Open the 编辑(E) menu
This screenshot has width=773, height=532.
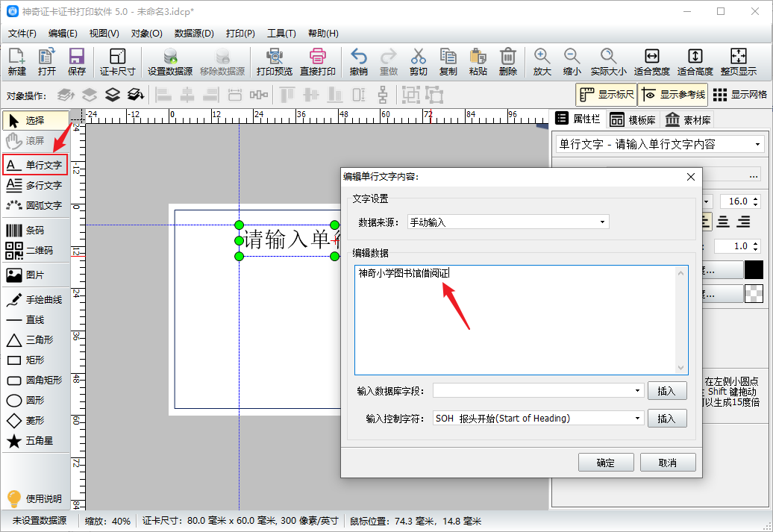63,33
